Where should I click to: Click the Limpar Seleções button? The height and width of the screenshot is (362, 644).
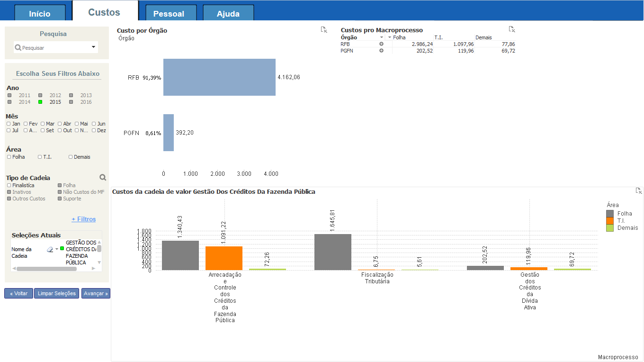coord(57,293)
